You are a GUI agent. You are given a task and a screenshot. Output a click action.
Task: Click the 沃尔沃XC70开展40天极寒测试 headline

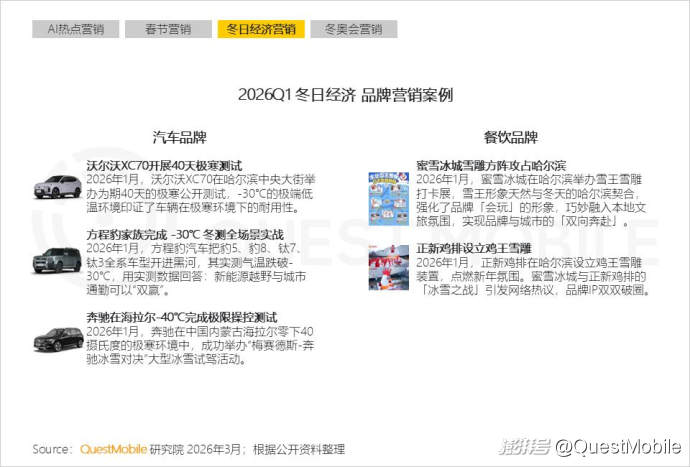pyautogui.click(x=163, y=165)
